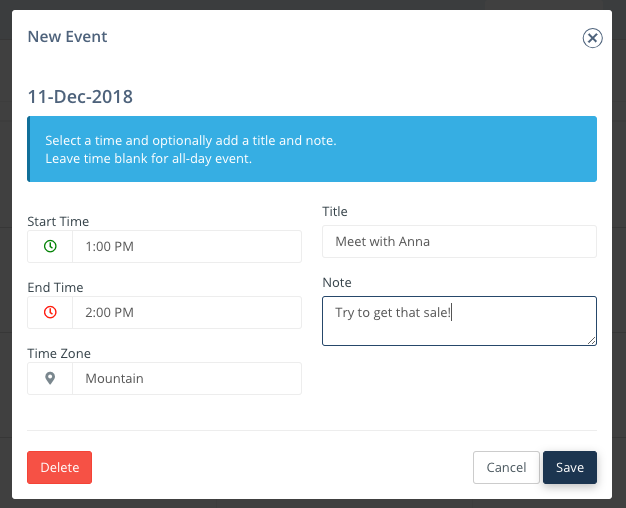Image resolution: width=626 pixels, height=508 pixels.
Task: Click the End Time label
Action: pos(55,287)
